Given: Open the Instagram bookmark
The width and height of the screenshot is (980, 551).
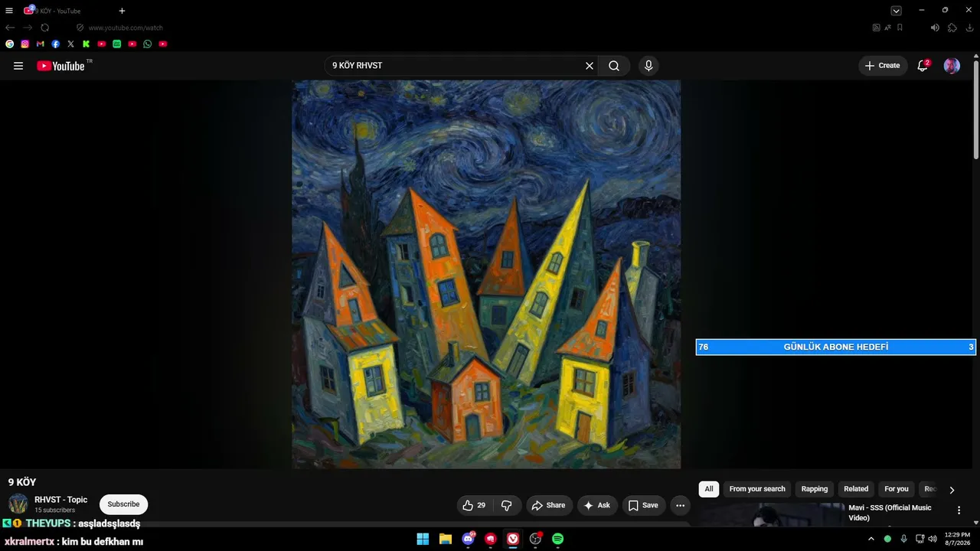Looking at the screenshot, I should point(25,44).
